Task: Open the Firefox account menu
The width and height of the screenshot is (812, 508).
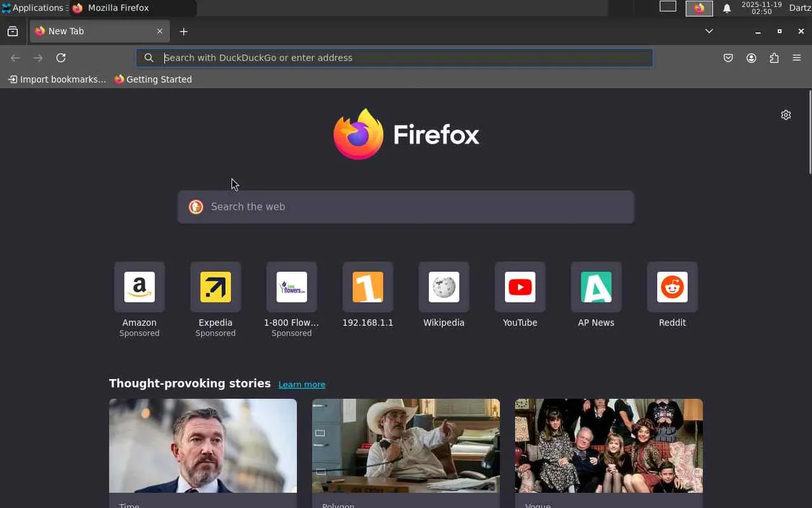Action: pos(751,58)
